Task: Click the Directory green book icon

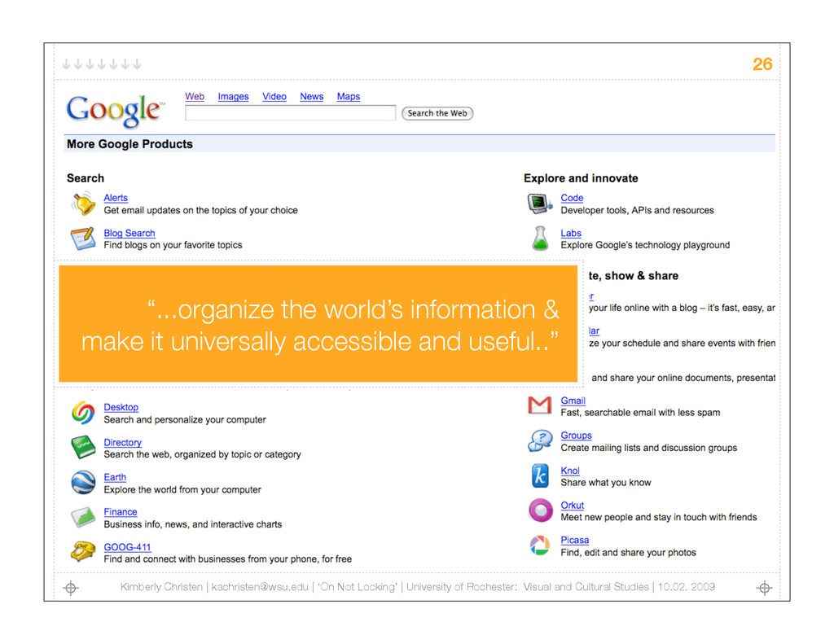Action: click(x=83, y=447)
